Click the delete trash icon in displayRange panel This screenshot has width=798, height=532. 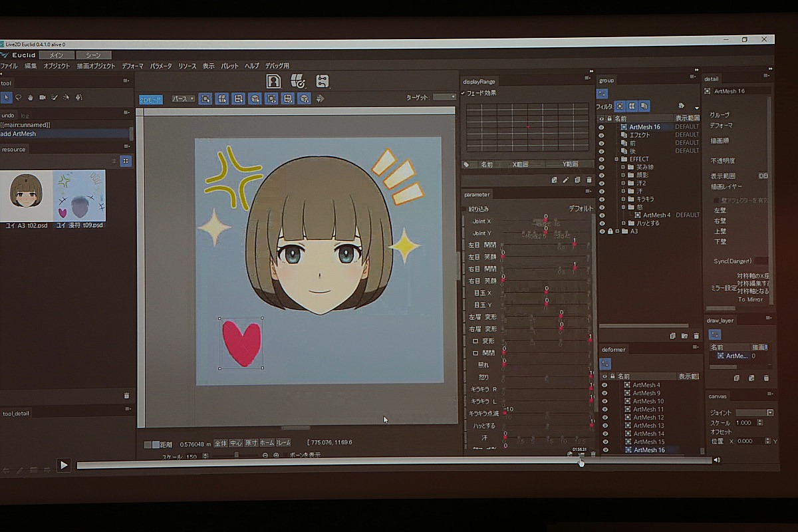click(589, 180)
